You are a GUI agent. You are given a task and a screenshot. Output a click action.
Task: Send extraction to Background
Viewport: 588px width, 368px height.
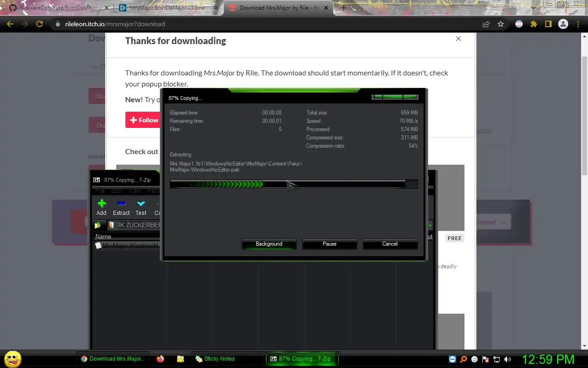269,244
